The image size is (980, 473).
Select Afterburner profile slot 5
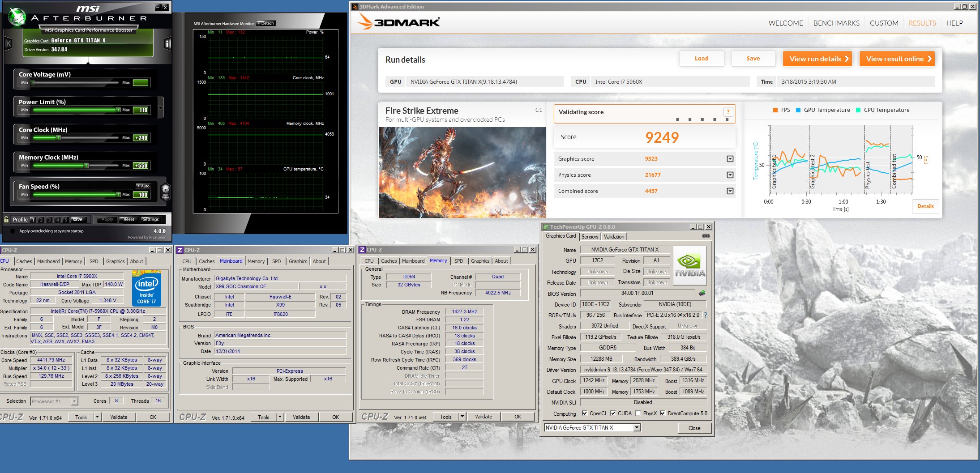[66, 220]
